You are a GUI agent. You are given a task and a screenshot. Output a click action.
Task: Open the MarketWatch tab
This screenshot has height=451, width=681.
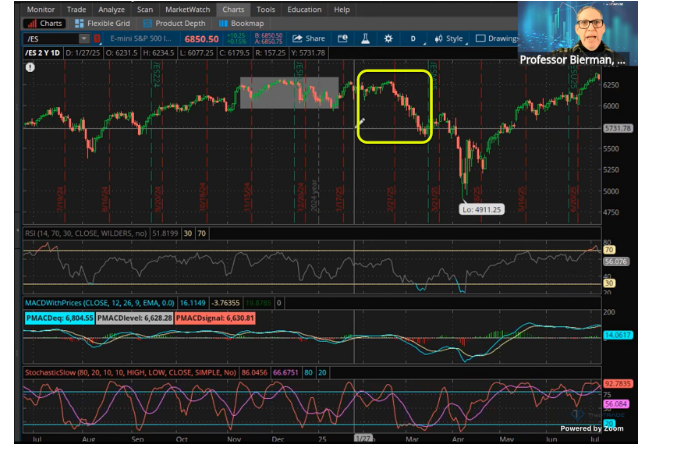click(x=188, y=9)
